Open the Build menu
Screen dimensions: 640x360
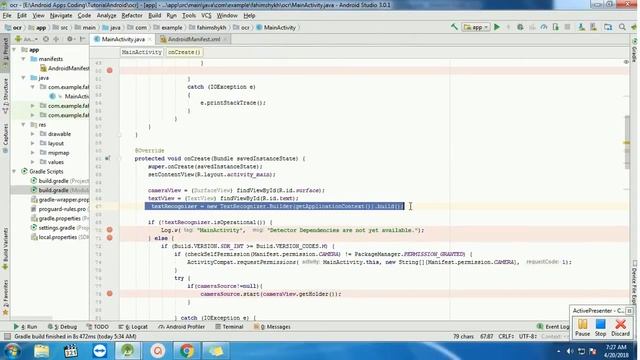click(x=154, y=16)
